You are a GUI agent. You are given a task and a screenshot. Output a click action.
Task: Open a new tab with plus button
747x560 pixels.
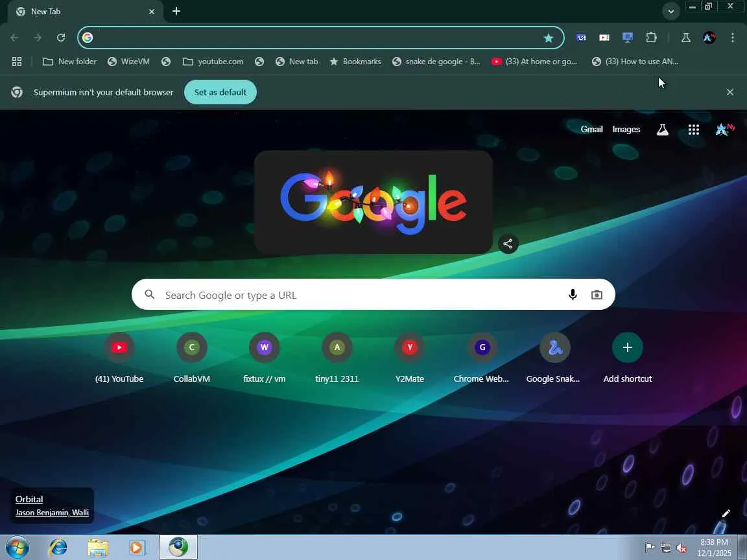coord(176,11)
